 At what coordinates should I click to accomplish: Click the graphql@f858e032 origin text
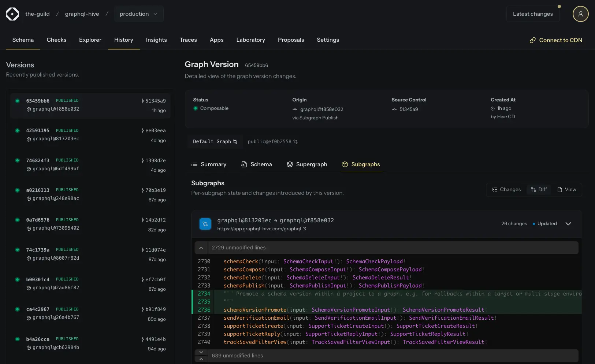coord(322,109)
